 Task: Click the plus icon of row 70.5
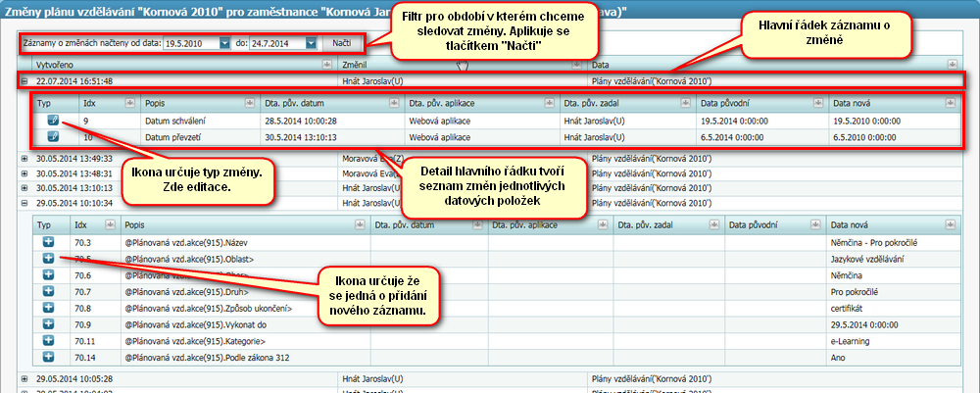[49, 259]
